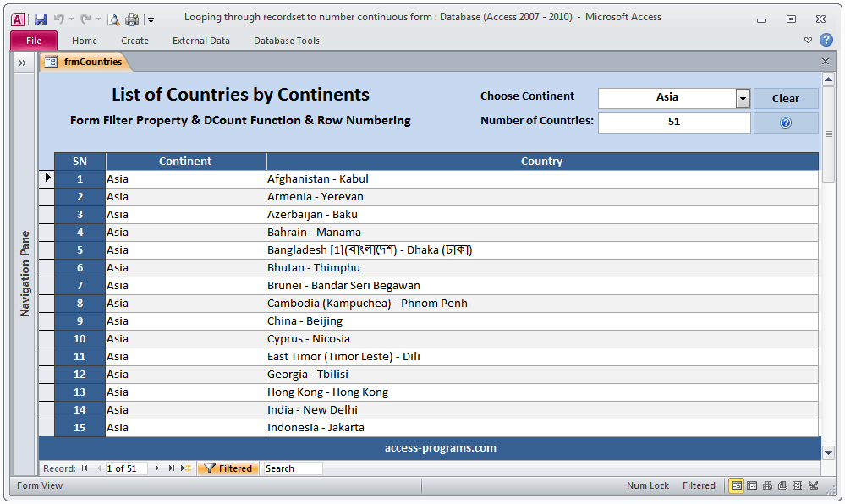The image size is (845, 504).
Task: Save the database via Quick Access Toolbar
Action: [x=40, y=19]
